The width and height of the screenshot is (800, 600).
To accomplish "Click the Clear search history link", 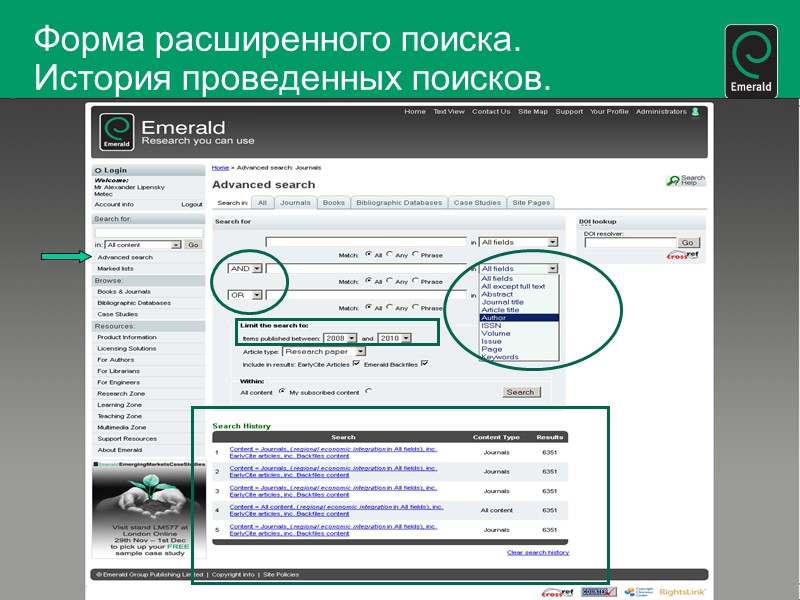I will [x=537, y=552].
